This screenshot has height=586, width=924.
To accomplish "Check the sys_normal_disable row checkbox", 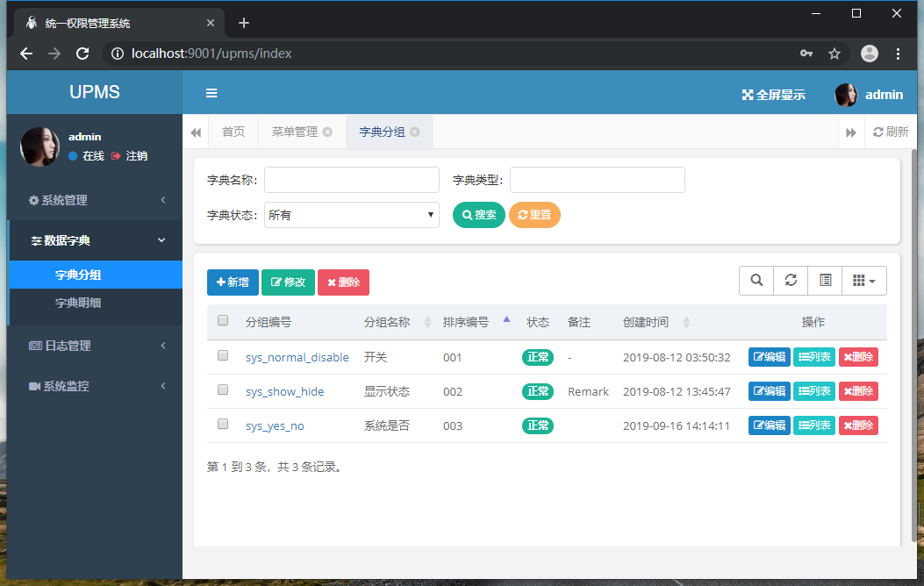I will 223,355.
